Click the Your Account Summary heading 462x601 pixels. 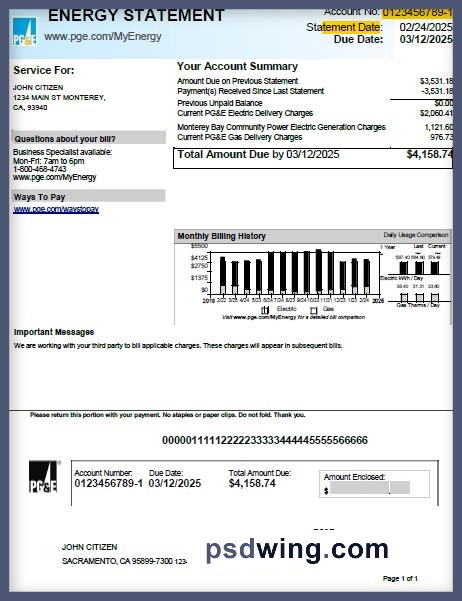click(237, 66)
